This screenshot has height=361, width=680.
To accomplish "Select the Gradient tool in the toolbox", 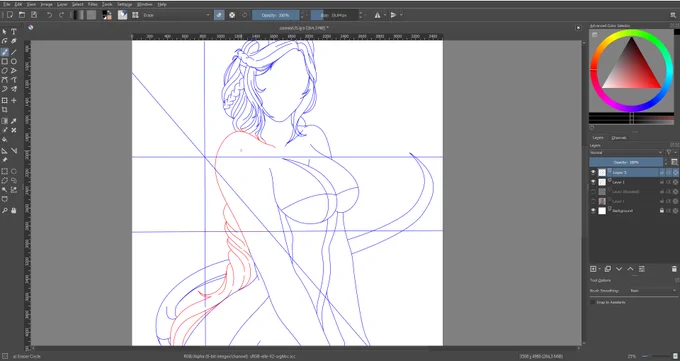I will (x=5, y=121).
